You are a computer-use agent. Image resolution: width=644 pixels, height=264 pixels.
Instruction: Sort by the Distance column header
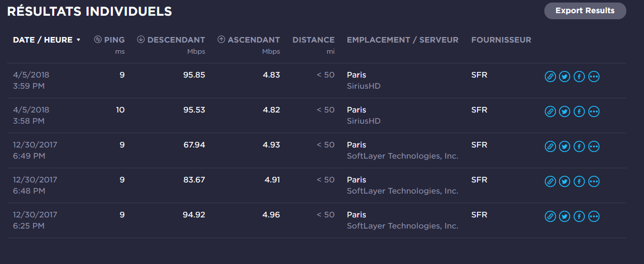pyautogui.click(x=313, y=40)
